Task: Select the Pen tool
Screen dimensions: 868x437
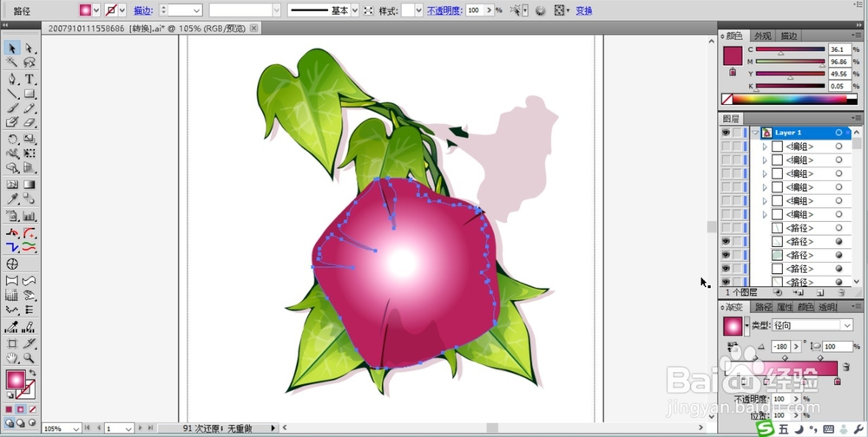Action: pyautogui.click(x=12, y=79)
